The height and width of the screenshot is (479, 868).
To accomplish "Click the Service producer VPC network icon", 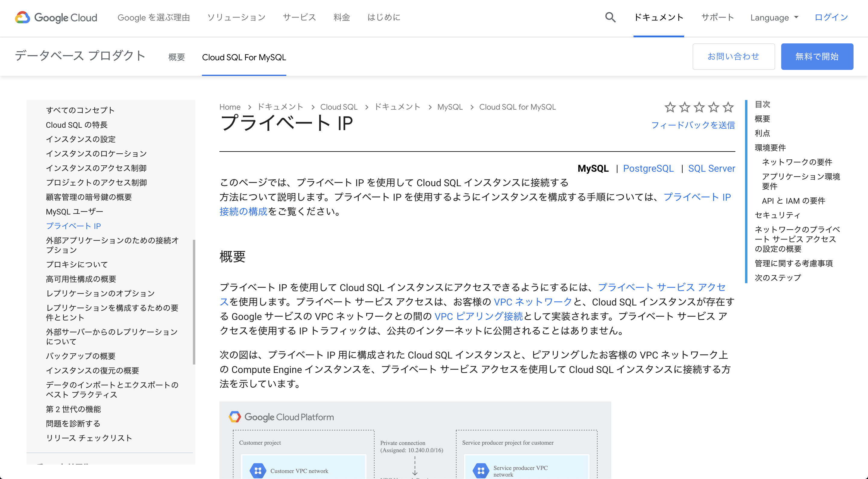I will [x=481, y=471].
